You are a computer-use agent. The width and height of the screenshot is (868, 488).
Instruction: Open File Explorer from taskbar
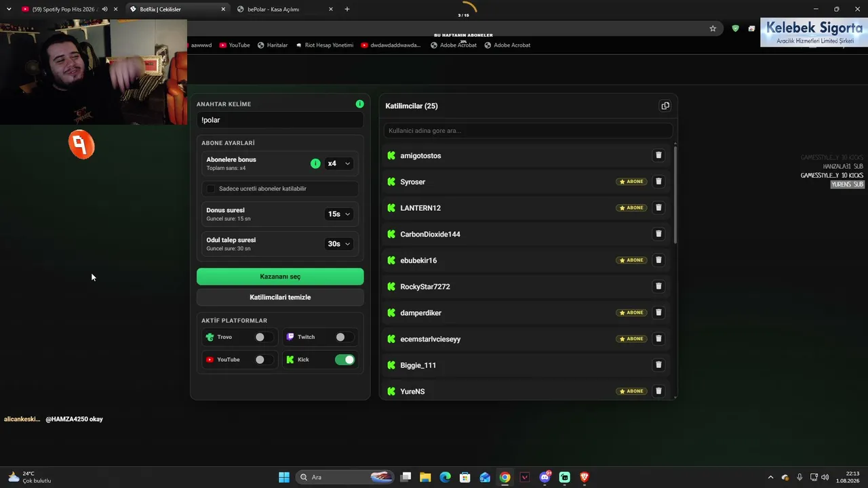point(425,477)
